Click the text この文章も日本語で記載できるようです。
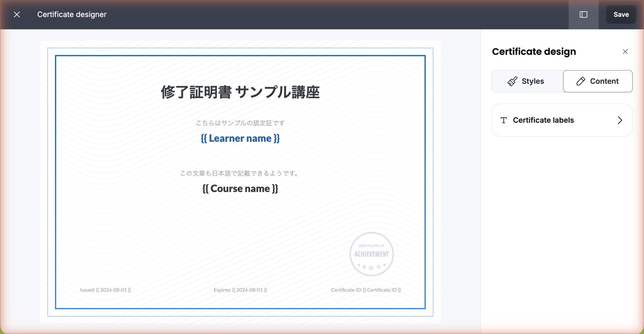Image resolution: width=644 pixels, height=334 pixels. coord(240,173)
